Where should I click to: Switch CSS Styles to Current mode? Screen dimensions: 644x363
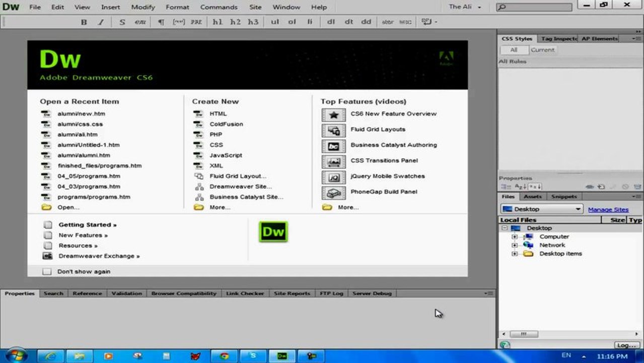(x=542, y=50)
